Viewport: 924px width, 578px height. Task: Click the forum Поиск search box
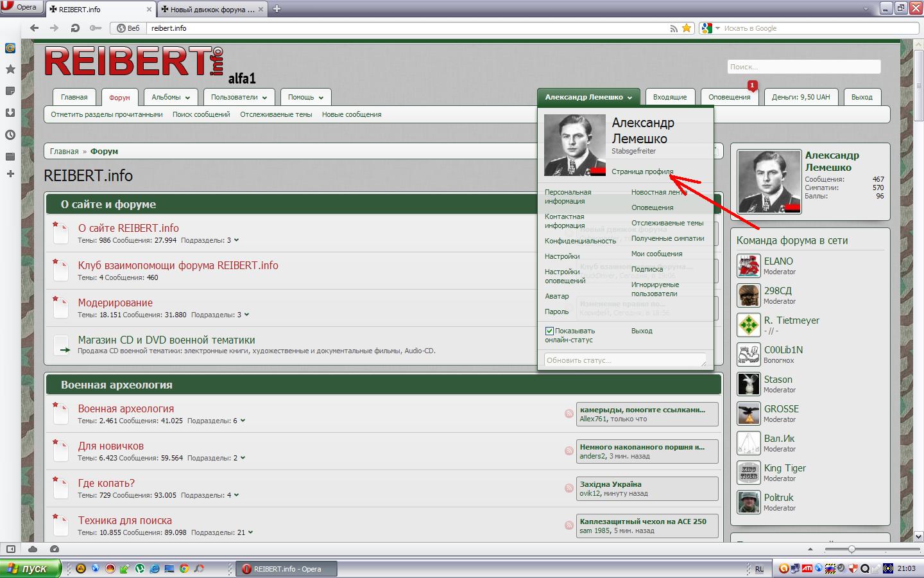(804, 67)
